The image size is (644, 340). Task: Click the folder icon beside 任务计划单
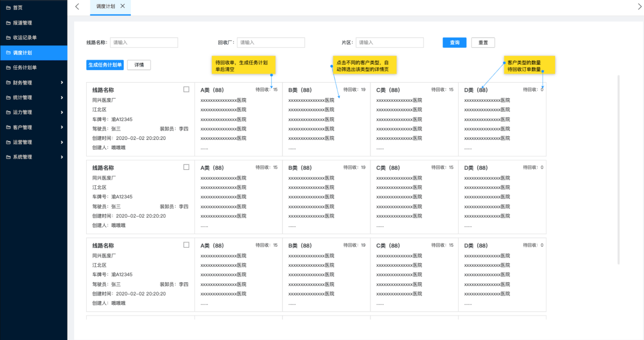pos(8,68)
